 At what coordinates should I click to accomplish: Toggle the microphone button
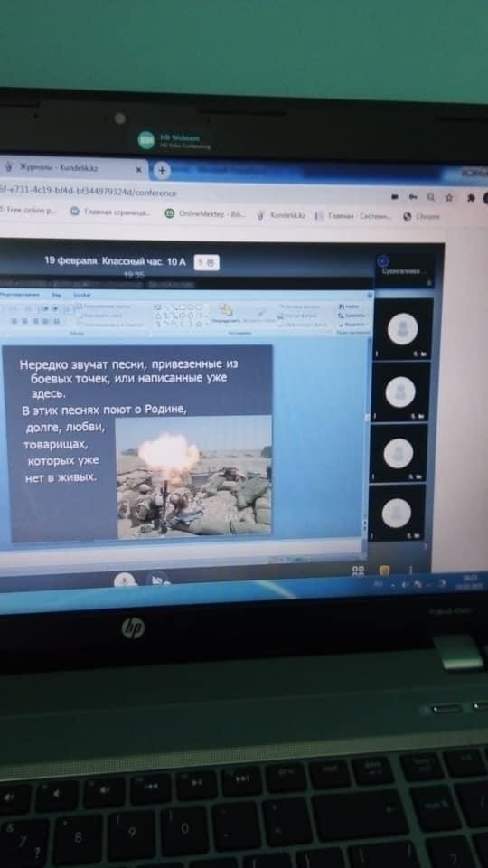pyautogui.click(x=125, y=580)
